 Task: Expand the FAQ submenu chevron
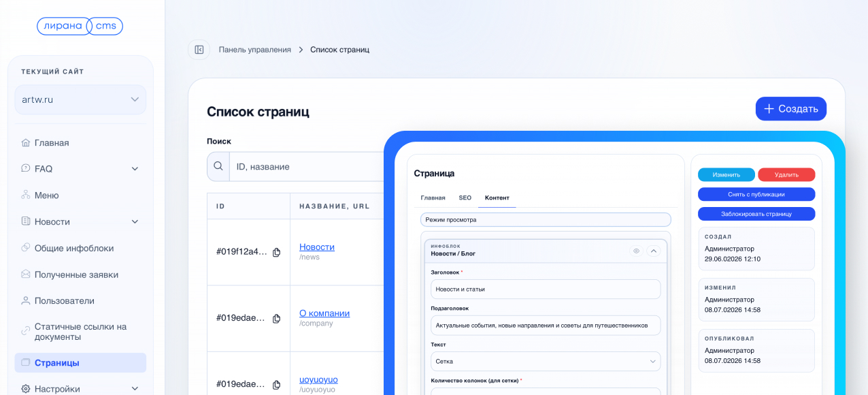[x=135, y=169]
